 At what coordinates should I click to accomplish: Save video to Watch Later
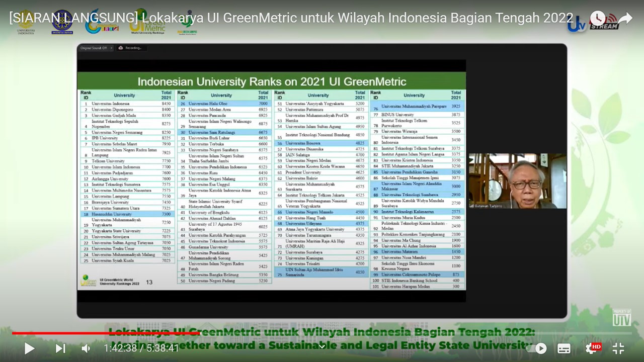597,19
